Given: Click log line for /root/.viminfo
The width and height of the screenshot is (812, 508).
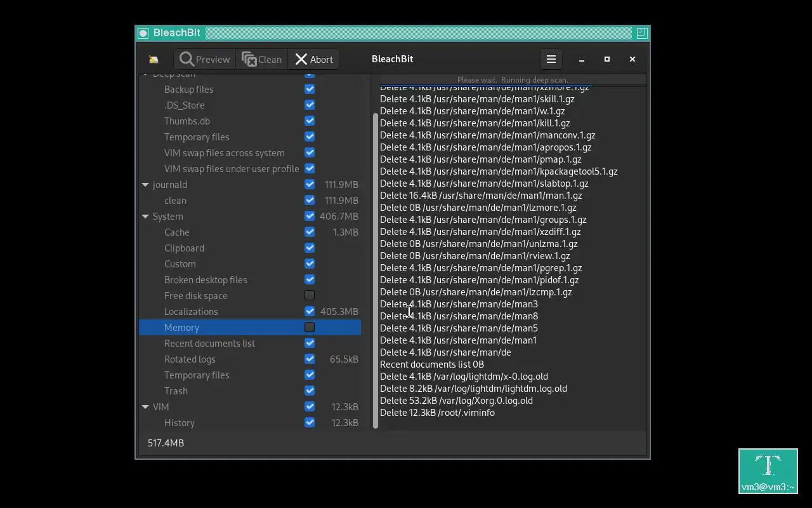Looking at the screenshot, I should 437,413.
